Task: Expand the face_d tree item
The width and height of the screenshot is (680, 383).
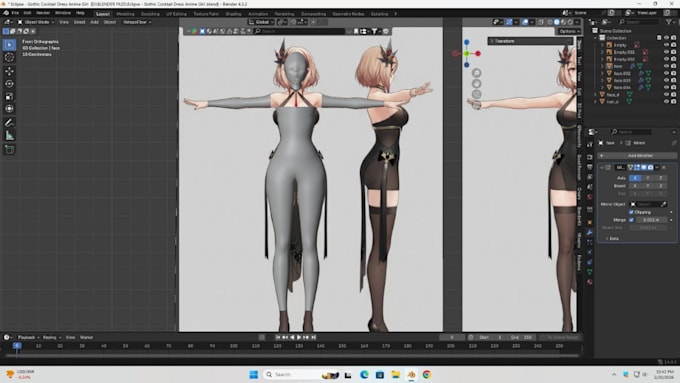Action: pos(595,95)
